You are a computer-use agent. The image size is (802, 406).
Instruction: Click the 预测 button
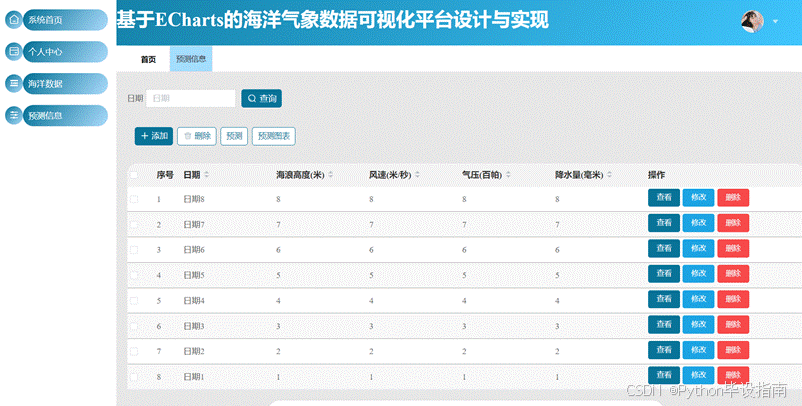[x=234, y=136]
